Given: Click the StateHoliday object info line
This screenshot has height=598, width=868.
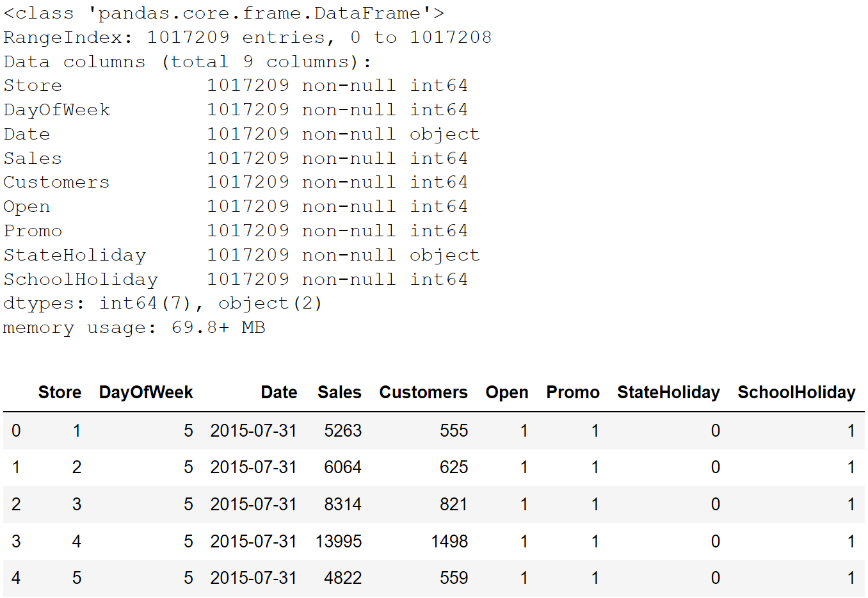Looking at the screenshot, I should coord(241,255).
